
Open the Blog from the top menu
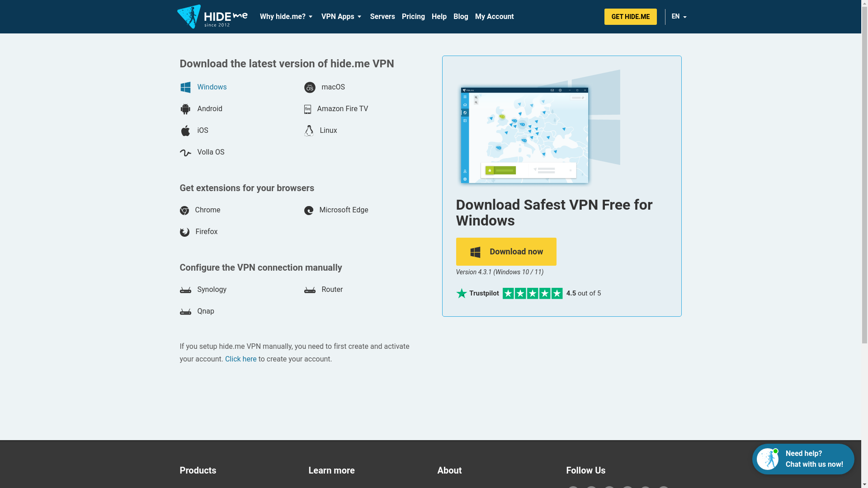461,17
